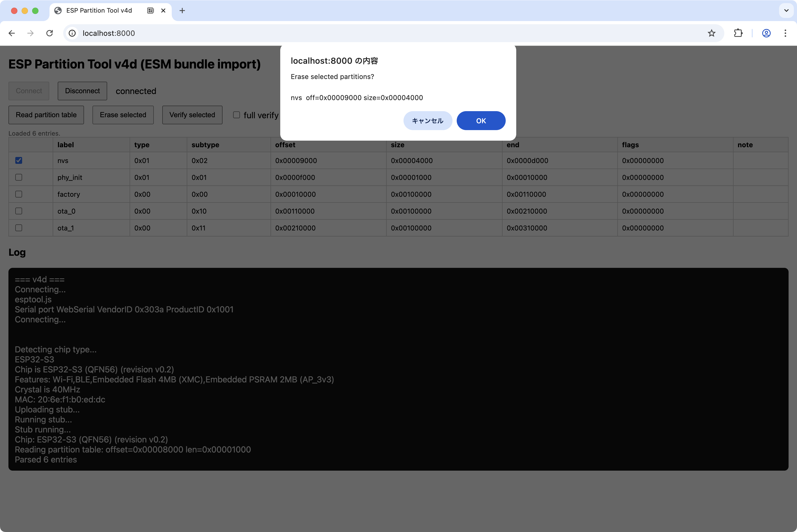Screen dimensions: 797x532
Task: Close the ESP Partition Tool tab
Action: pyautogui.click(x=163, y=11)
